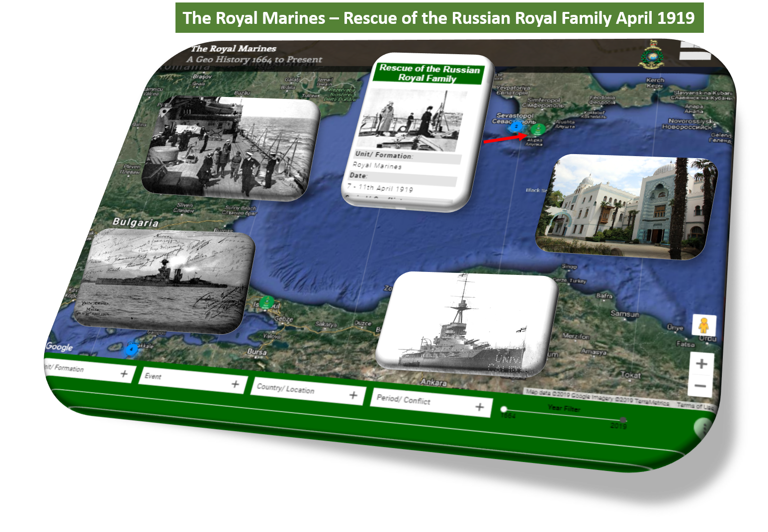Click the Samsun city label
This screenshot has width=768, height=532.
click(x=624, y=314)
